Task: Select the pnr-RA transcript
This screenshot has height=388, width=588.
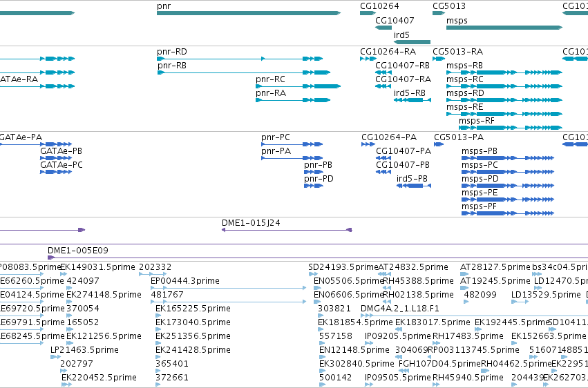Action: (x=293, y=100)
